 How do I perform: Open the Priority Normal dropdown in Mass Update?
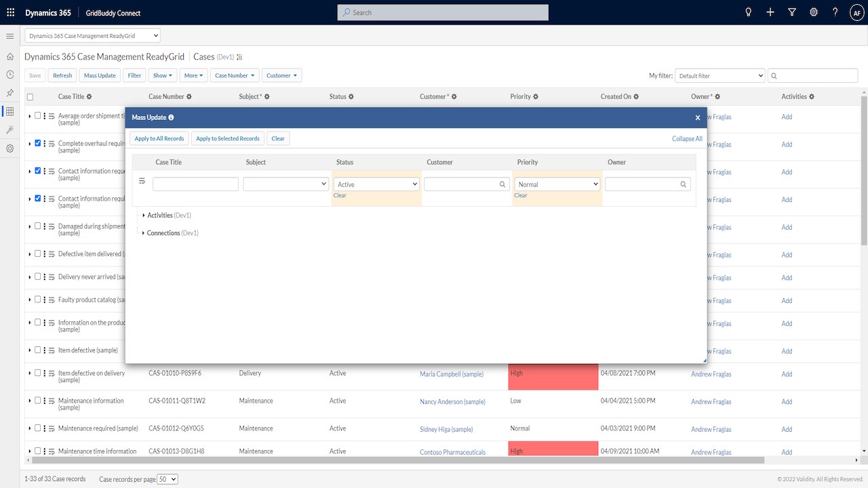pyautogui.click(x=557, y=184)
